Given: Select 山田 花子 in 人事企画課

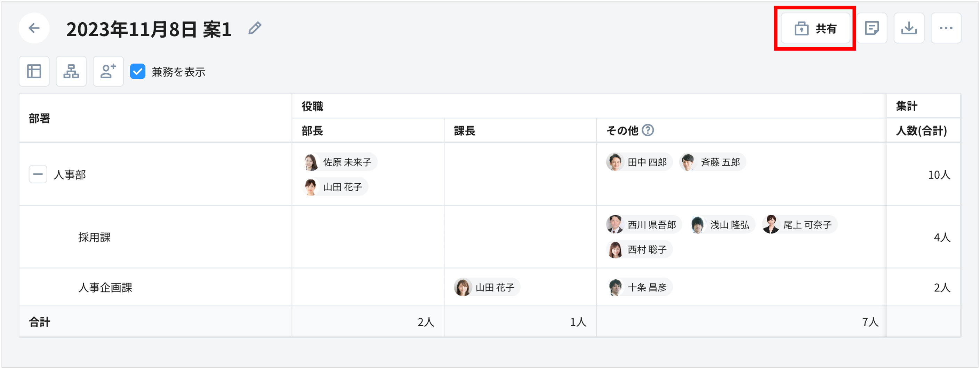Looking at the screenshot, I should (485, 287).
